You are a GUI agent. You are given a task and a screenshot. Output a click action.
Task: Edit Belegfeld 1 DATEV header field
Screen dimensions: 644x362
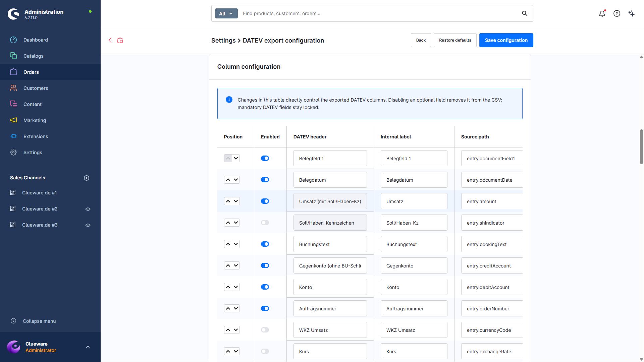[x=330, y=158]
